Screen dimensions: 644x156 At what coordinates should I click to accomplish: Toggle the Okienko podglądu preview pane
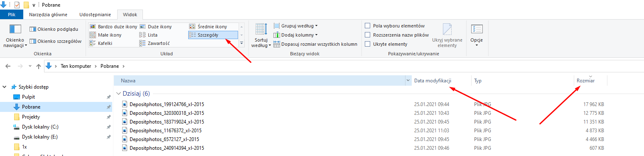(54, 29)
